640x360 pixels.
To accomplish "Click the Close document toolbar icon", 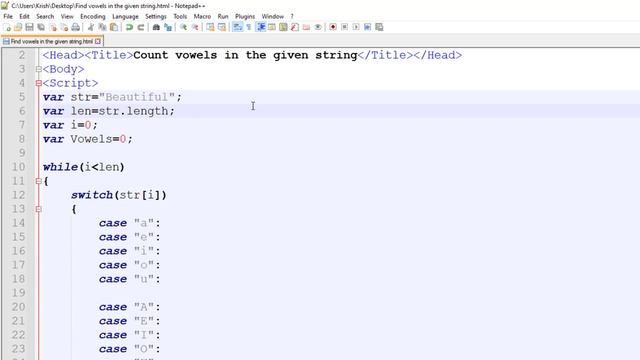I will [53, 27].
